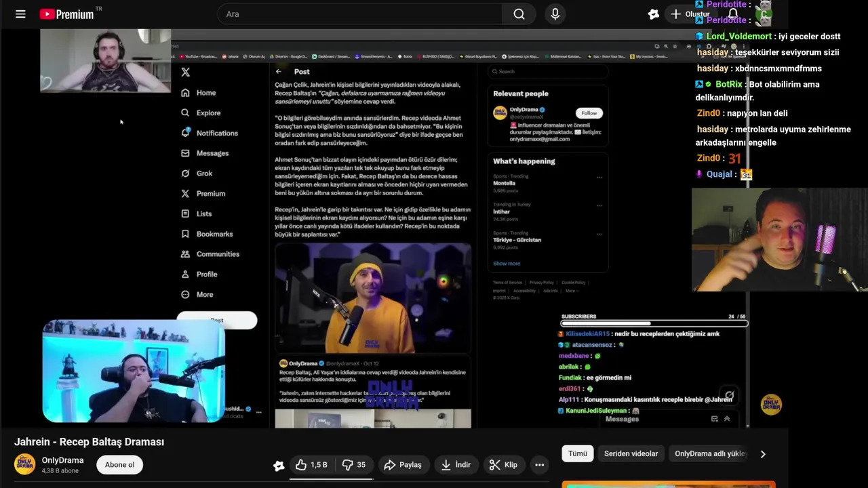Click the X logo in the video's sidebar
Viewport: 868px width, 488px height.
tap(185, 72)
